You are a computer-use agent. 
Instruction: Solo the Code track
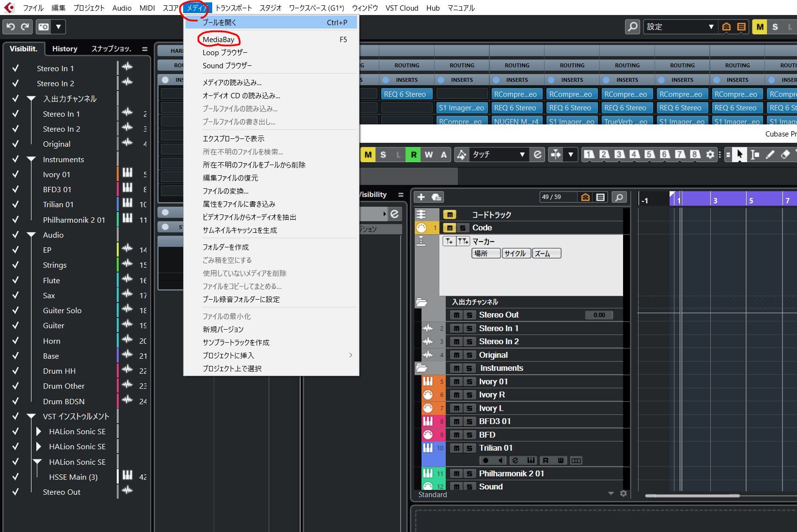[463, 228]
